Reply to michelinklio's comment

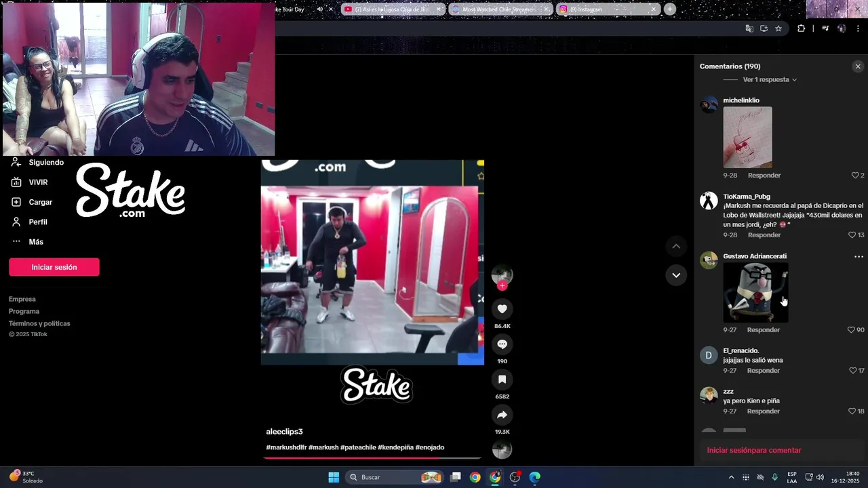(764, 176)
